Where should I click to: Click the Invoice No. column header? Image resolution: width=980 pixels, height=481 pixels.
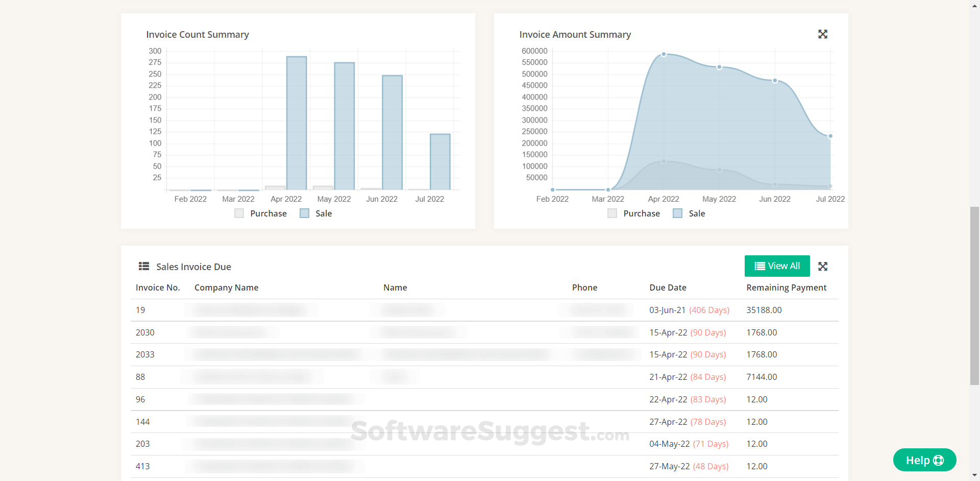coord(158,287)
